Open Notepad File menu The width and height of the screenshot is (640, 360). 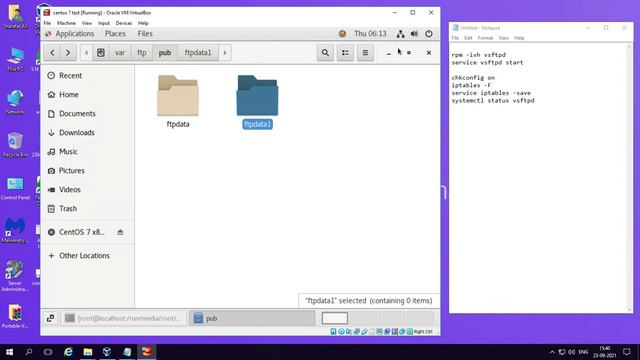click(455, 38)
